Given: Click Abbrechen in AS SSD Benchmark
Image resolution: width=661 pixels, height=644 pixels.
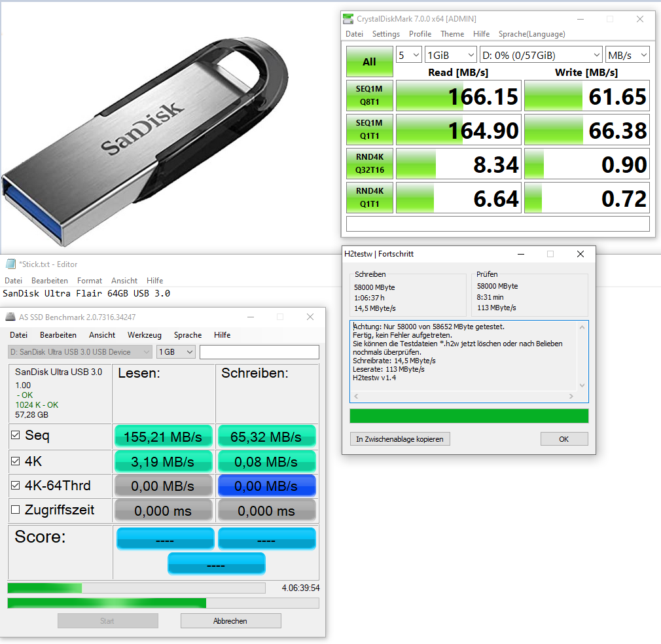Looking at the screenshot, I should tap(230, 621).
